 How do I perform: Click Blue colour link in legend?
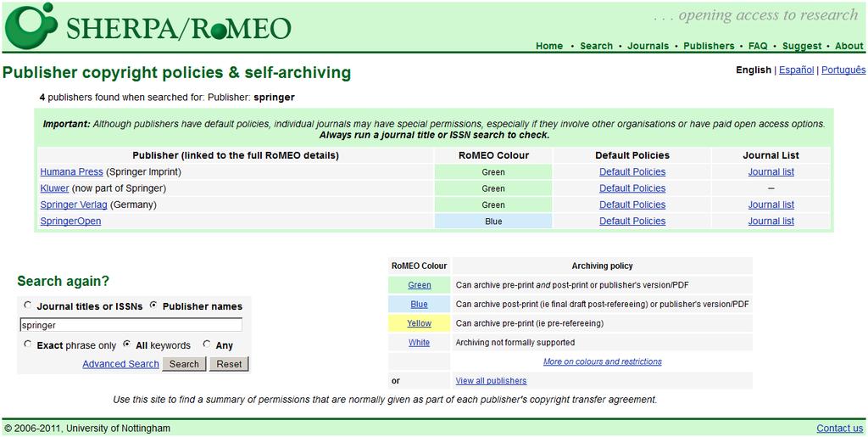(419, 304)
